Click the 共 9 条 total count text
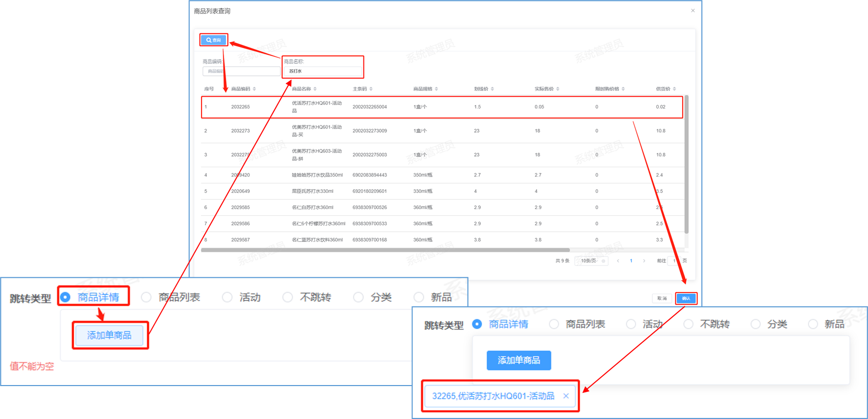The image size is (868, 419). 562,261
